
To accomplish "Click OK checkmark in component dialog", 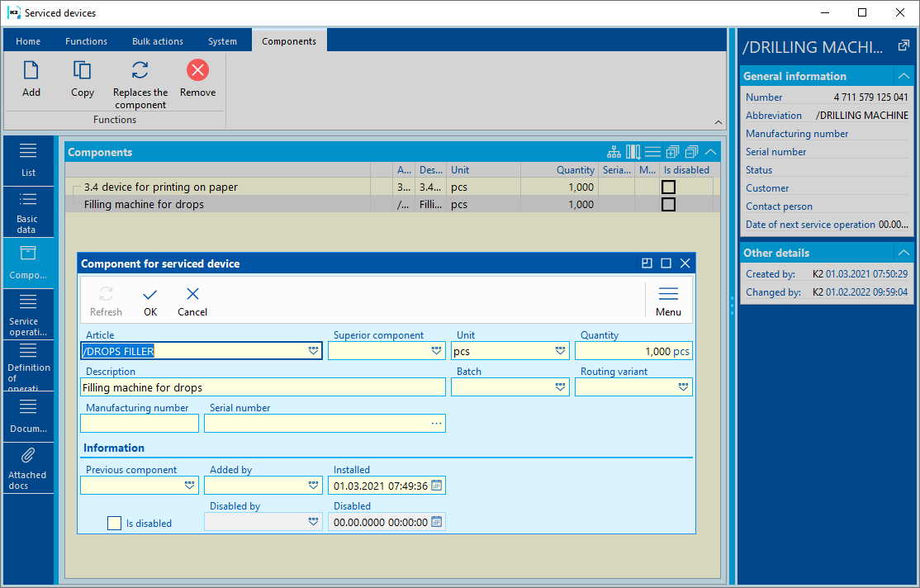I will tap(150, 301).
